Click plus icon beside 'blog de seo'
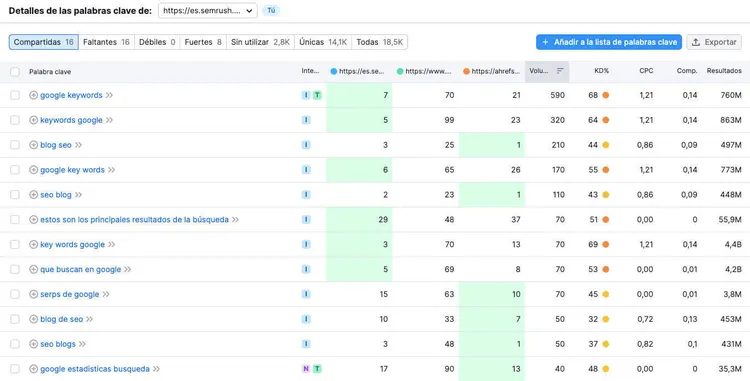The width and height of the screenshot is (750, 381). (x=33, y=319)
